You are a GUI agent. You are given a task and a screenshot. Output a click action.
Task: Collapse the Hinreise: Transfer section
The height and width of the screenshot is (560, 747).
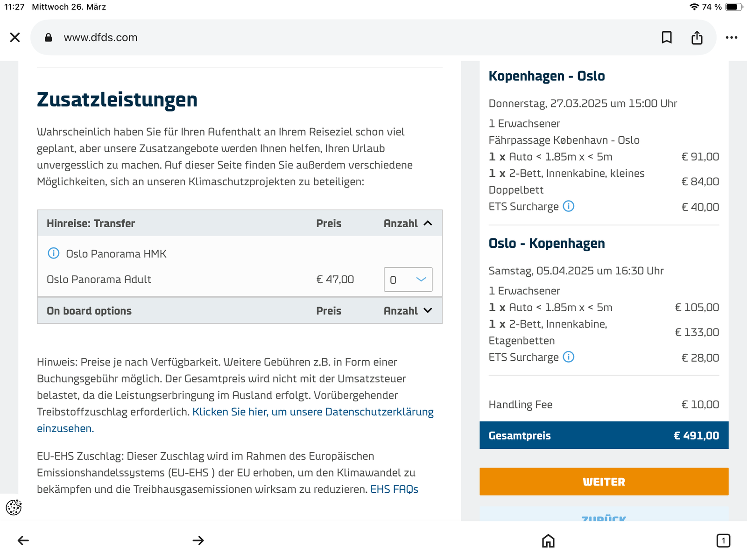(x=428, y=224)
